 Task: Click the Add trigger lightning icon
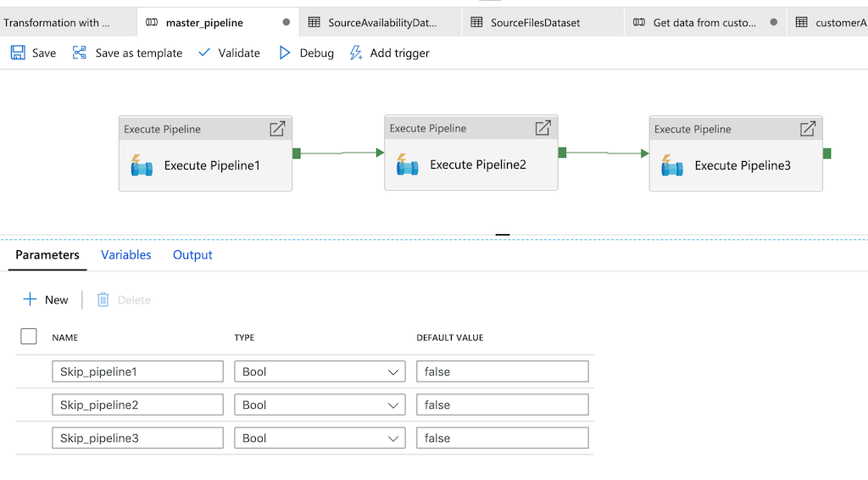point(356,53)
